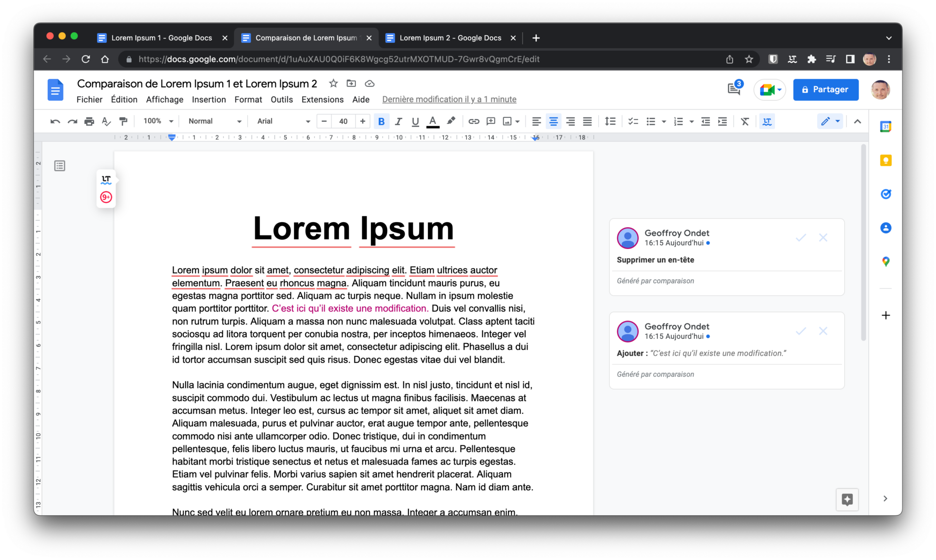Open Google Calendar from the side panel
This screenshot has width=936, height=560.
coord(886,126)
